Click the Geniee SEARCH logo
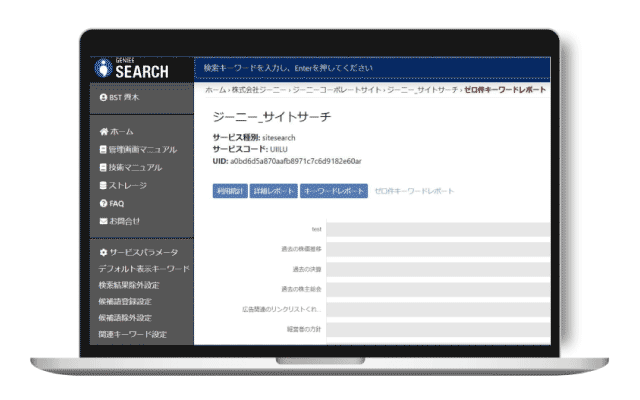The width and height of the screenshot is (640, 400). pyautogui.click(x=131, y=69)
